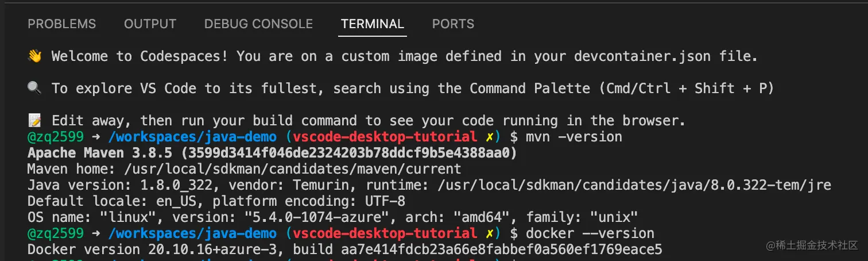Viewport: 868px width, 261px height.
Task: Switch to the PROBLEMS tab
Action: tap(62, 24)
